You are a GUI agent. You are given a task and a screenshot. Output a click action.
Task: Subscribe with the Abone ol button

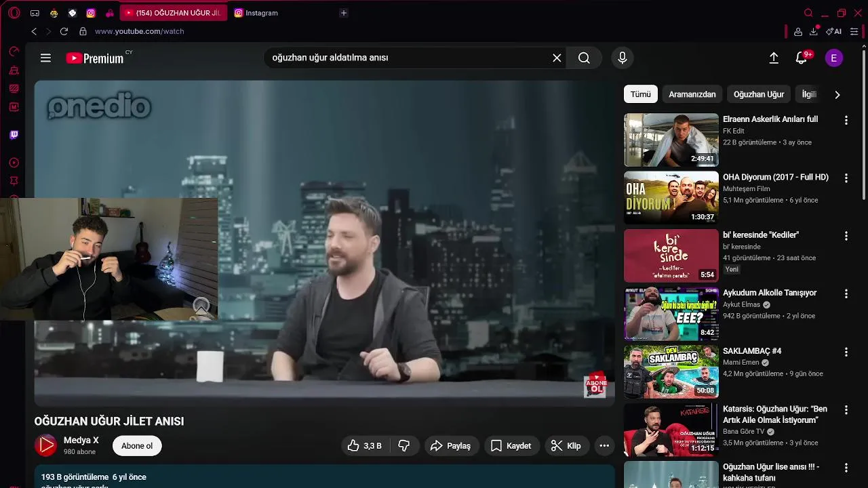tap(137, 445)
